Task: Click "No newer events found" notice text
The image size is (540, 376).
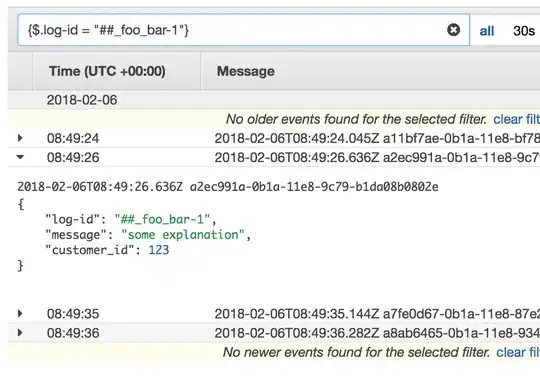Action: (x=356, y=352)
